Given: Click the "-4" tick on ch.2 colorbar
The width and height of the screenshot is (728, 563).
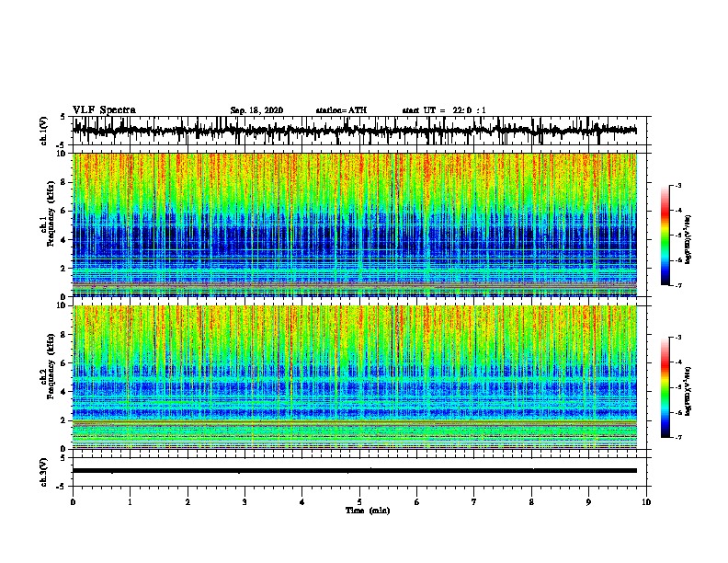Looking at the screenshot, I should pos(677,362).
